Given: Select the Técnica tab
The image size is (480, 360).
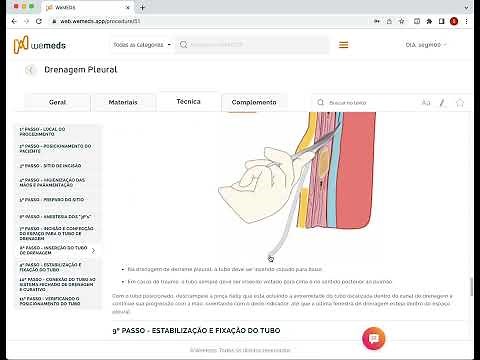Looking at the screenshot, I should click(188, 101).
